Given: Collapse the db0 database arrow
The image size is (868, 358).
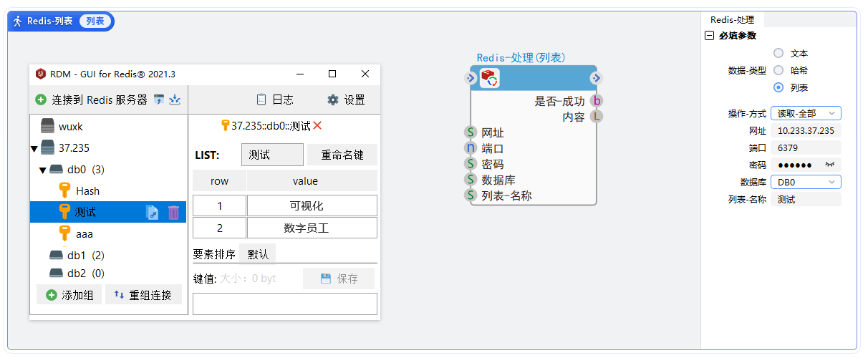Looking at the screenshot, I should [42, 170].
